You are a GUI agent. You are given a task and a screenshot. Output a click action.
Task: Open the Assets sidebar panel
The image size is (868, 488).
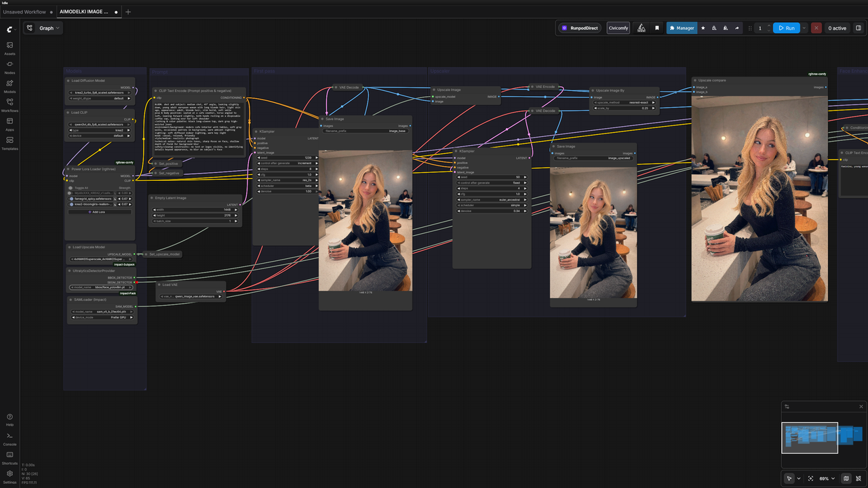click(x=9, y=47)
